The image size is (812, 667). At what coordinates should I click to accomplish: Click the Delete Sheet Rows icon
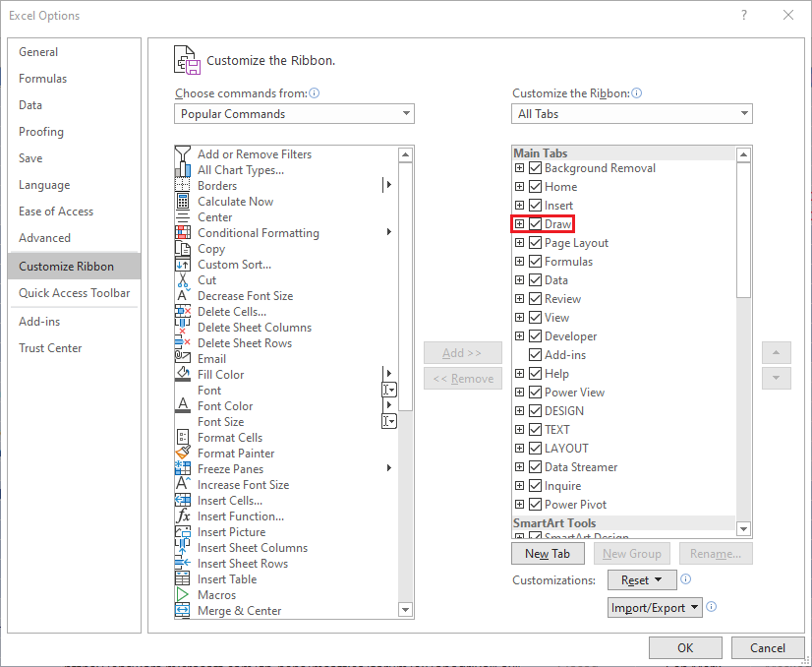pyautogui.click(x=182, y=343)
